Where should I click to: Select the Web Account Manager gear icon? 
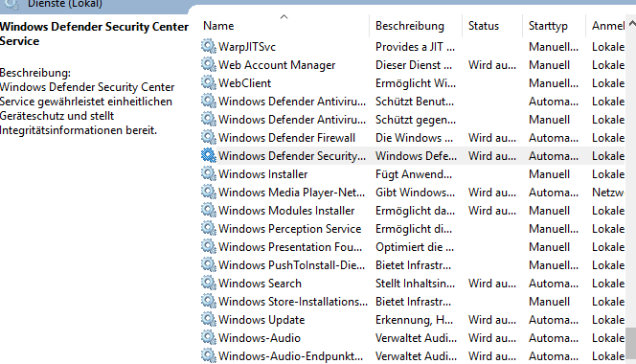pos(209,64)
